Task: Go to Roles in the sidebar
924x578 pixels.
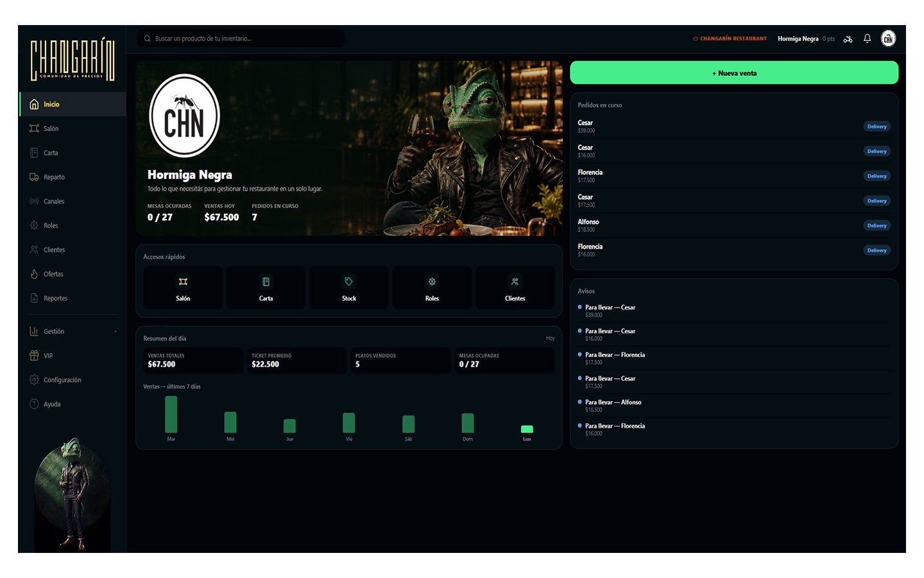Action: click(x=73, y=225)
